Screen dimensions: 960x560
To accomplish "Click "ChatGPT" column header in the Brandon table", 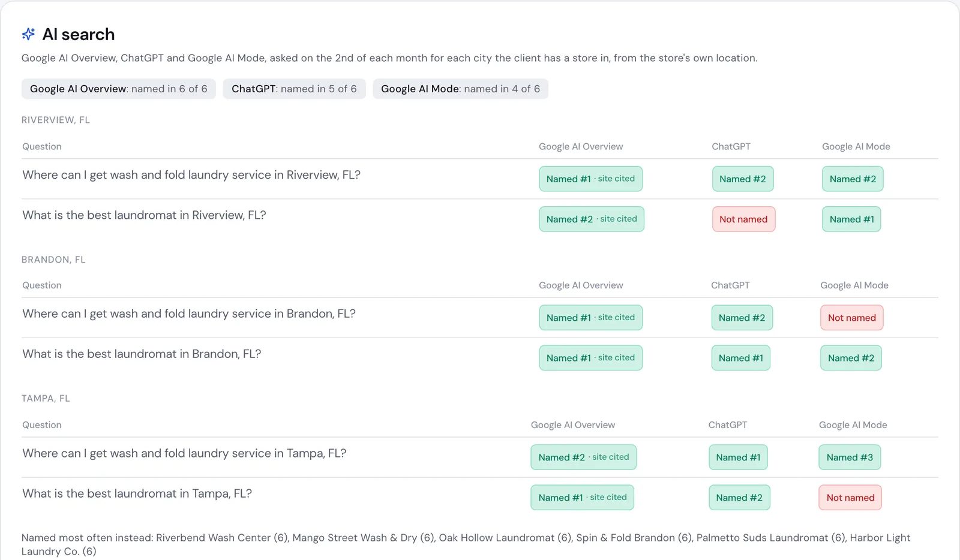I will 730,285.
